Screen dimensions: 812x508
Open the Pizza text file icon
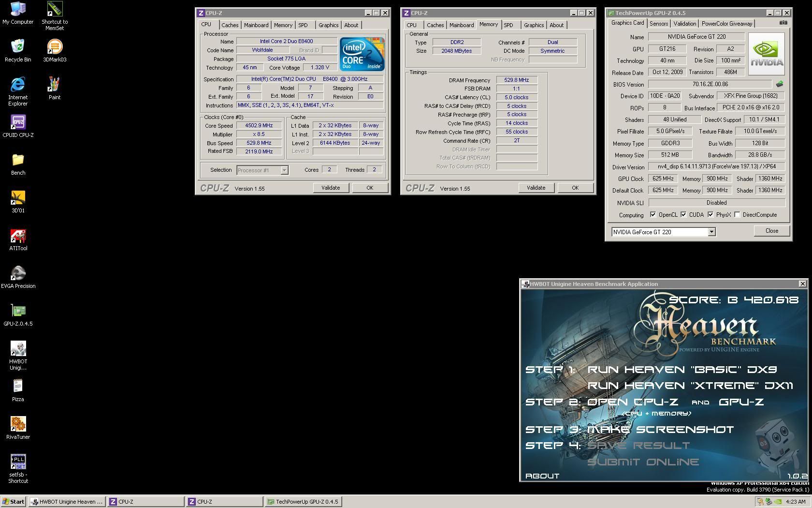pos(18,390)
